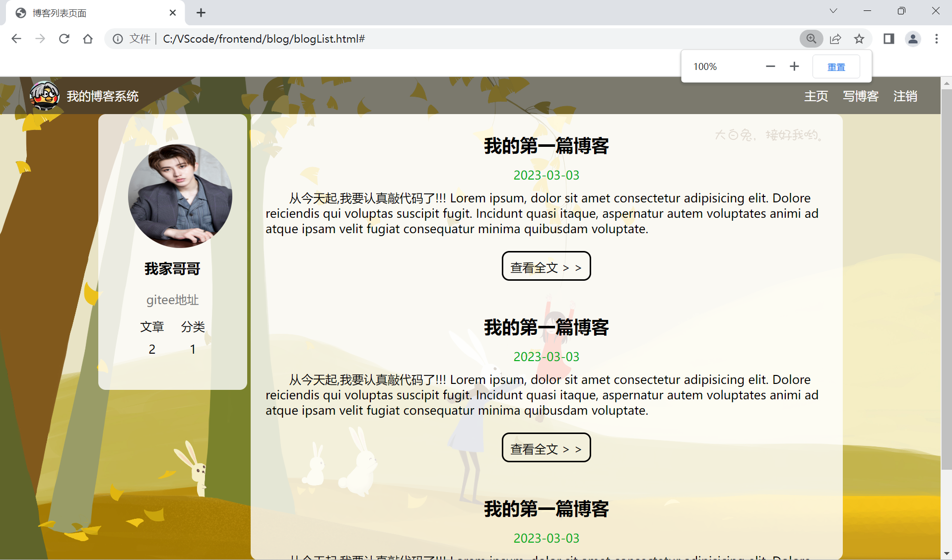Go back to the previous page
Screen dimensions: 952x560
[16, 39]
